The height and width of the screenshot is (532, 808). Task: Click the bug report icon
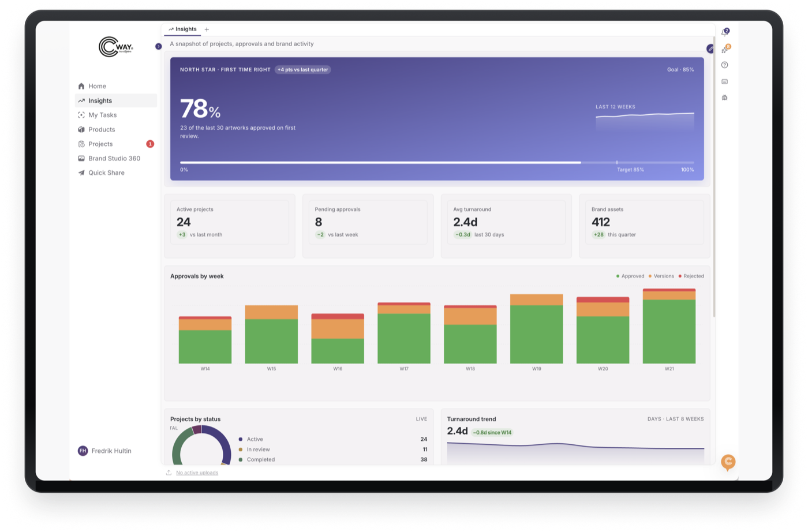[725, 98]
